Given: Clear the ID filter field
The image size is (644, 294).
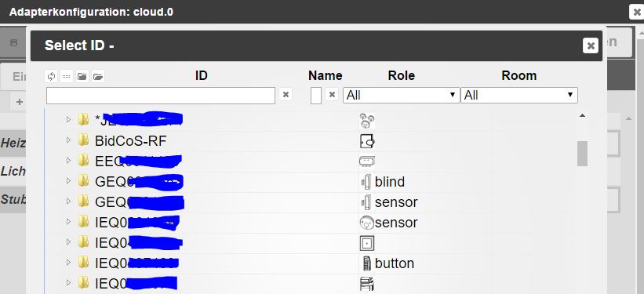Looking at the screenshot, I should pyautogui.click(x=286, y=95).
